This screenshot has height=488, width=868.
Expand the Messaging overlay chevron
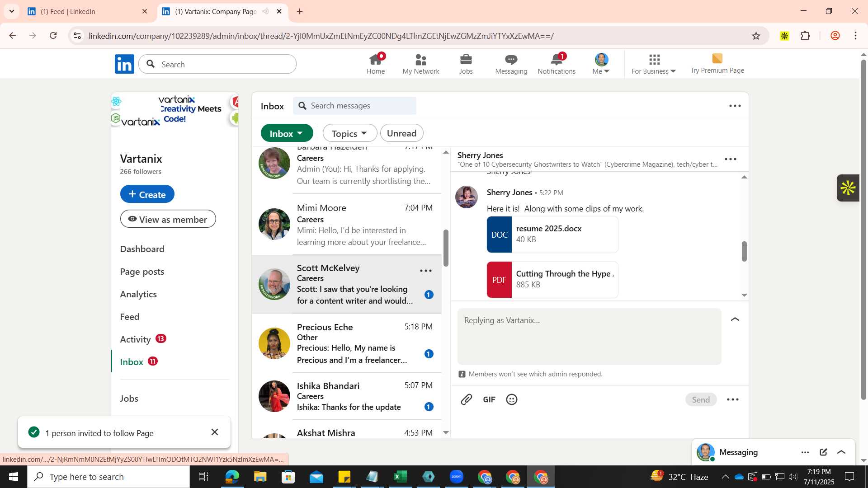pyautogui.click(x=841, y=452)
